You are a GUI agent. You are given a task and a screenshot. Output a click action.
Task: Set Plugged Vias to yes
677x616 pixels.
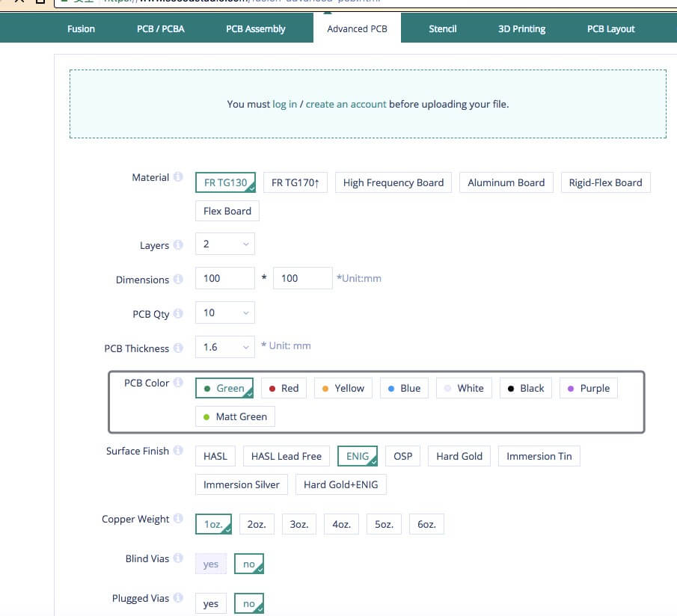click(210, 603)
